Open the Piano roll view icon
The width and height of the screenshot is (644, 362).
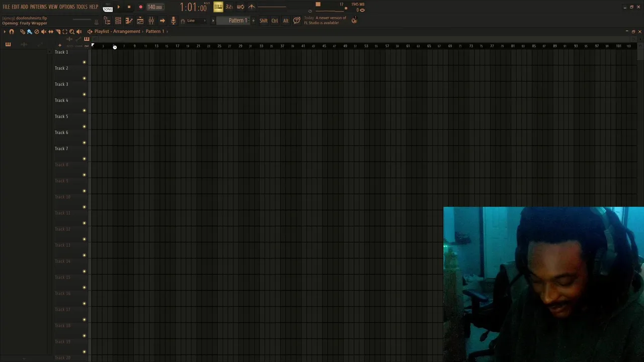(x=129, y=21)
